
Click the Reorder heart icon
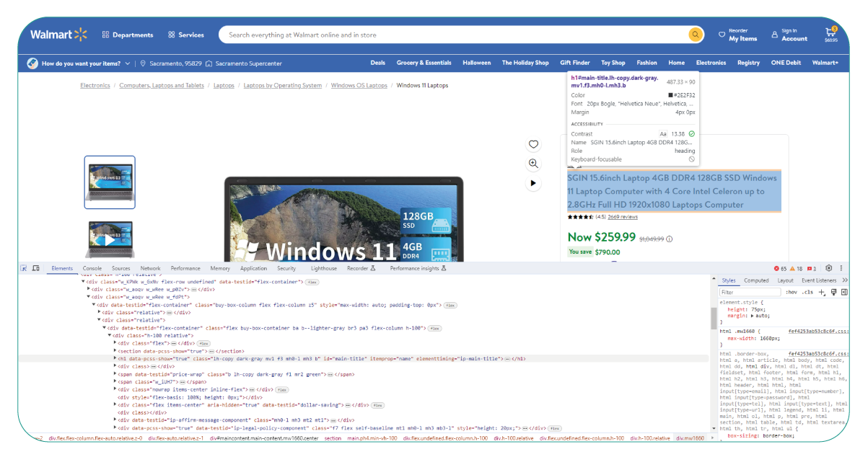722,35
